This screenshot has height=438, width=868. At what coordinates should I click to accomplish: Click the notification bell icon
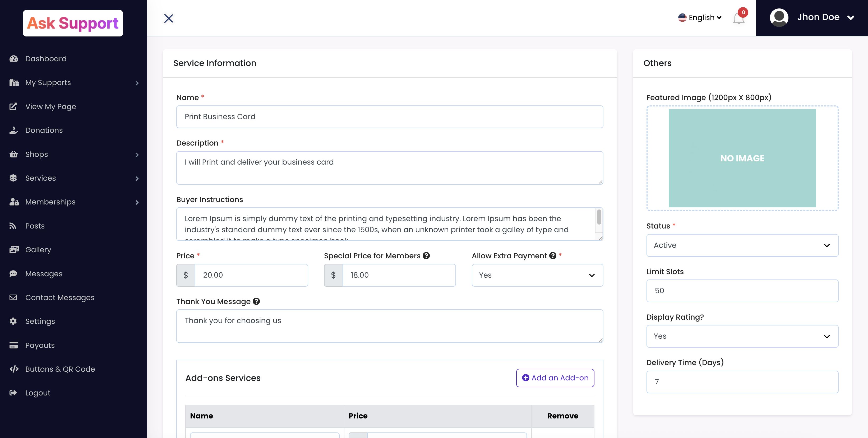(738, 18)
